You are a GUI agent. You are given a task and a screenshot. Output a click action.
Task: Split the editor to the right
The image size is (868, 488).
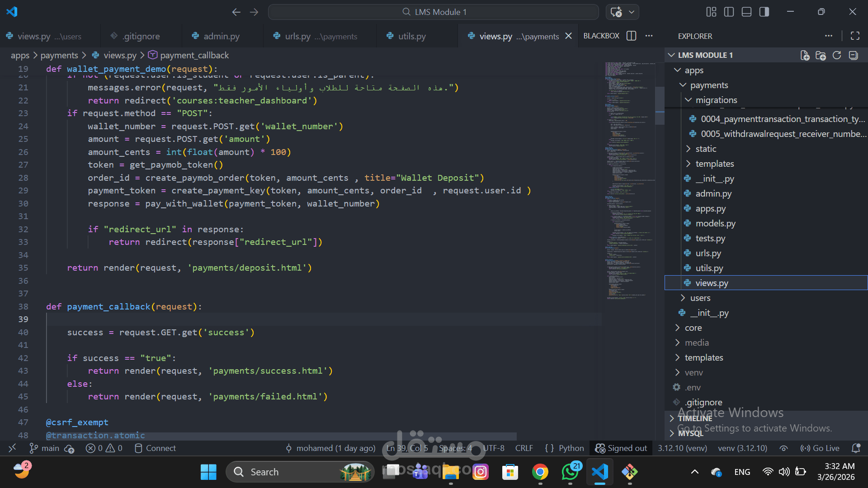(632, 36)
